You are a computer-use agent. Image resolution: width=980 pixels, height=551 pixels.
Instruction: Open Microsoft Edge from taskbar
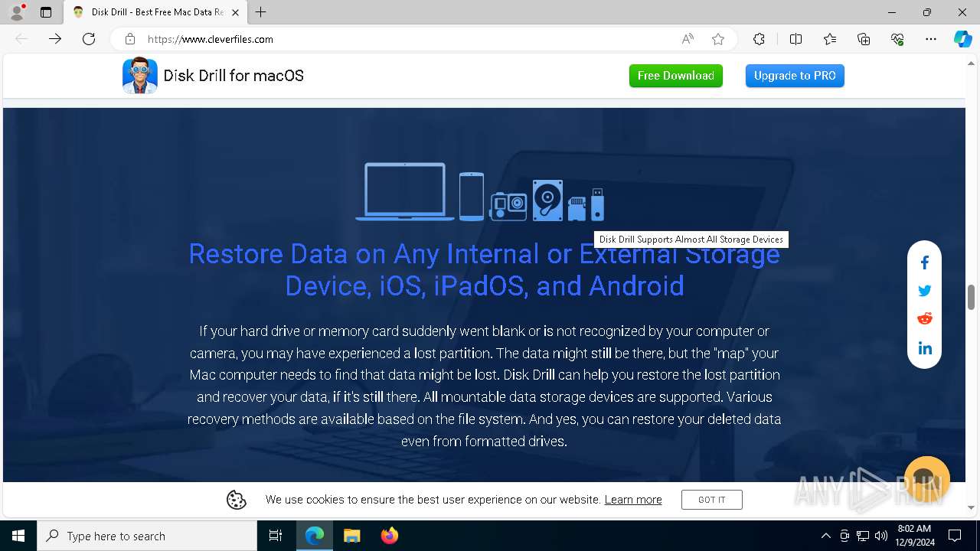coord(315,536)
